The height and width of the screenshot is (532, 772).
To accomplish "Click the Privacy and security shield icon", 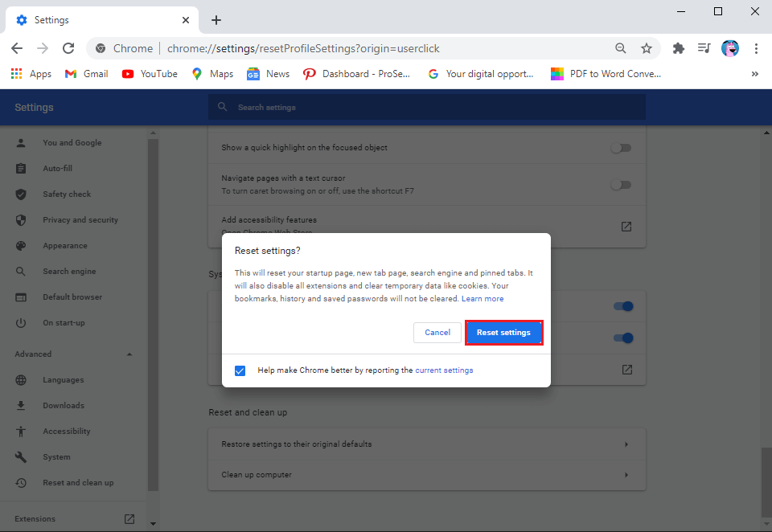I will click(19, 219).
